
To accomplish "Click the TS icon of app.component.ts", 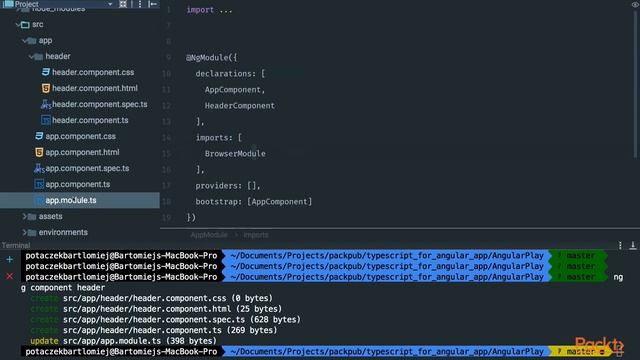I will click(39, 184).
